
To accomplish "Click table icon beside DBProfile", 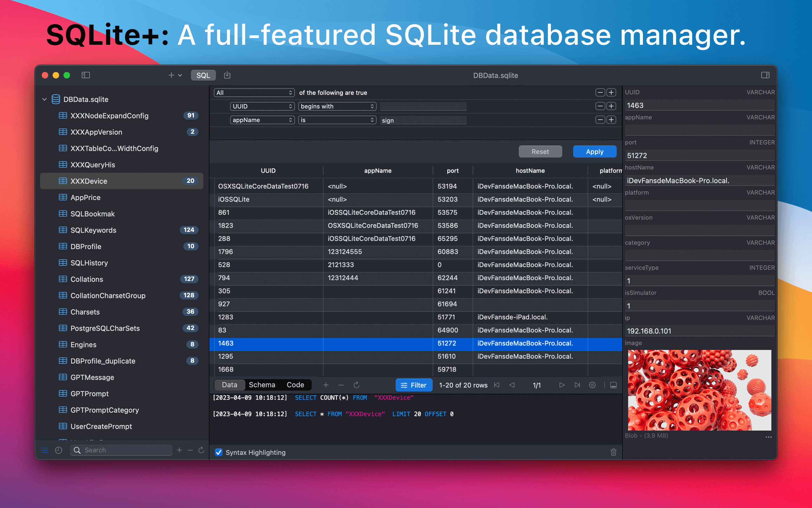I will tap(63, 246).
